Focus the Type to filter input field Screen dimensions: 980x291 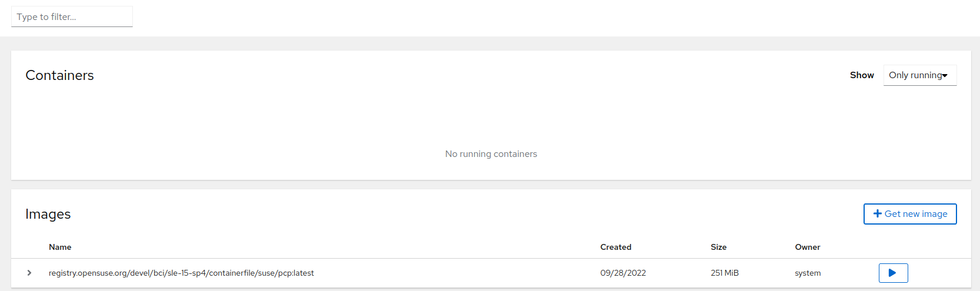coord(72,16)
